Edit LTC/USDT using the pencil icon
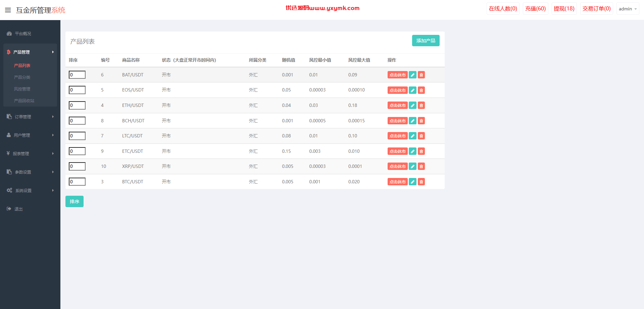This screenshot has height=309, width=644. 413,136
